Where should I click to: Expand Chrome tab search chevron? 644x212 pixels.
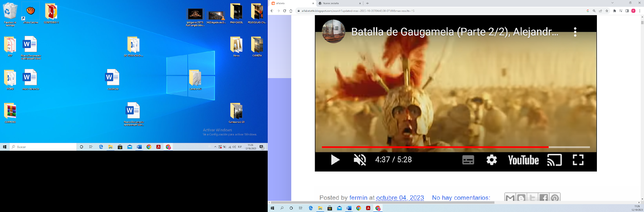click(613, 3)
